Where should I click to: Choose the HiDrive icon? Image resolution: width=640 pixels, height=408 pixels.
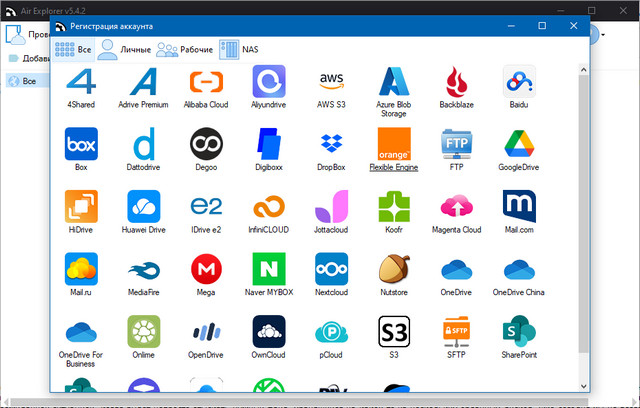(x=81, y=206)
